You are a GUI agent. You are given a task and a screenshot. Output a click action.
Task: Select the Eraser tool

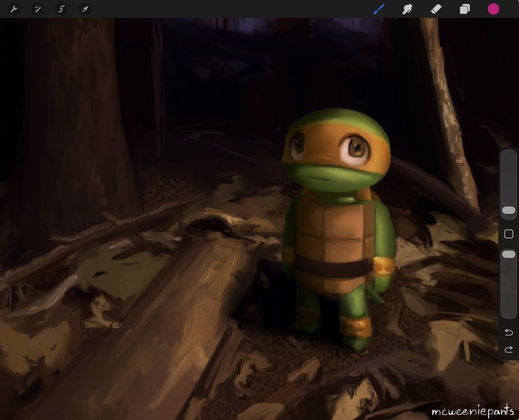tap(436, 9)
